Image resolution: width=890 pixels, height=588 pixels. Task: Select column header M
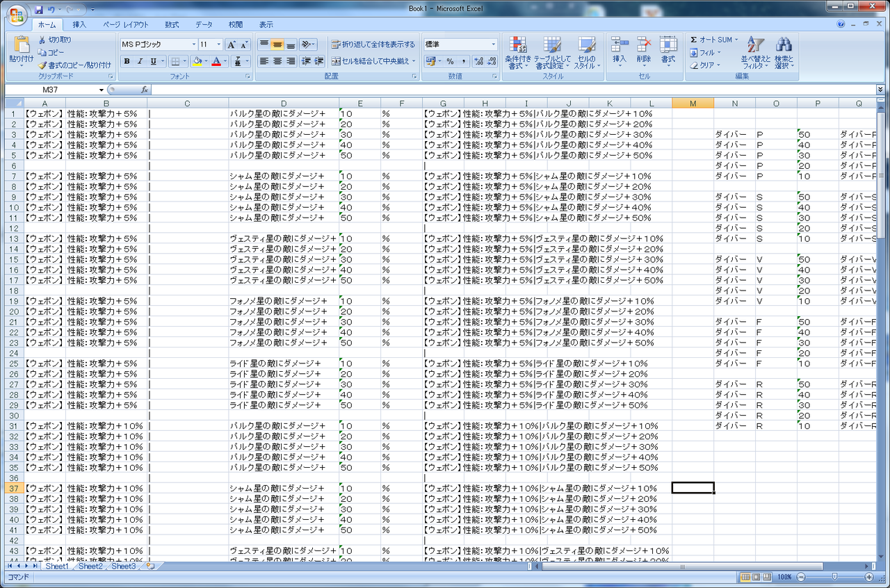(x=693, y=104)
